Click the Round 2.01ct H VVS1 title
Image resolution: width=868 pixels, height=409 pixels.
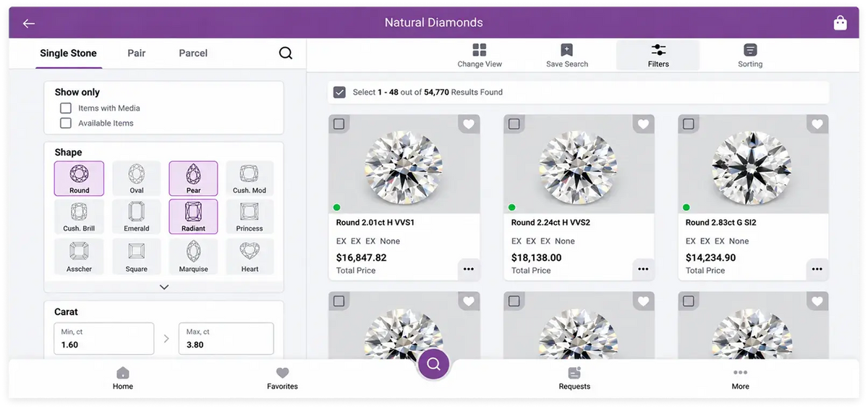375,223
